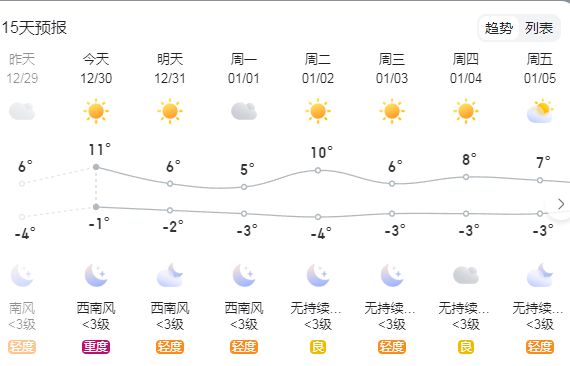Select the 周三 01/03 column header
This screenshot has width=570, height=366.
click(x=392, y=68)
